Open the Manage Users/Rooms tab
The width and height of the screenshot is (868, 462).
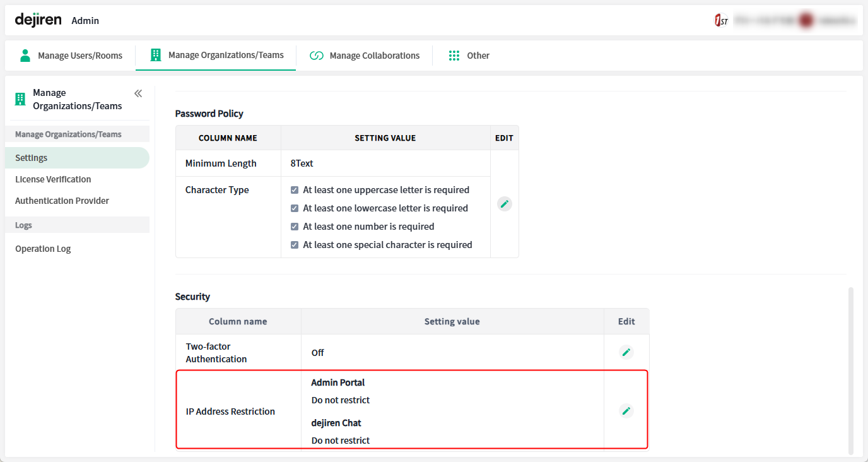71,56
